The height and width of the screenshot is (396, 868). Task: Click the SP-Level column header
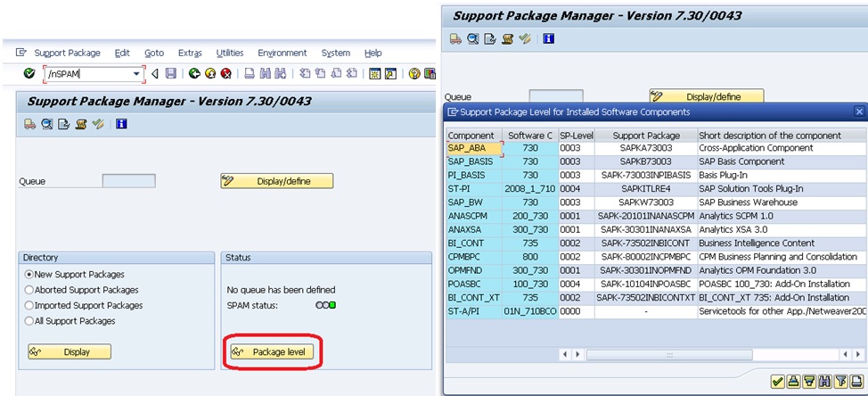pos(577,136)
